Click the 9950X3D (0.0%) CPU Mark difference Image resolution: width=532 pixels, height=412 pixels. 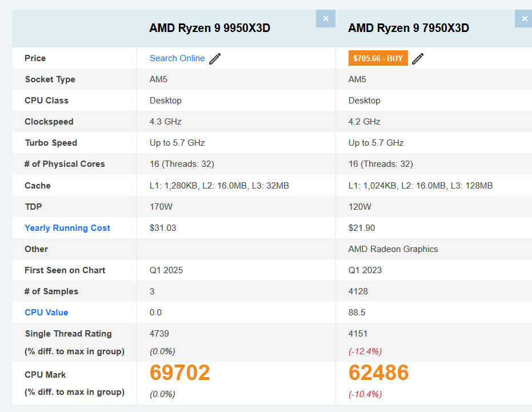pyautogui.click(x=162, y=394)
